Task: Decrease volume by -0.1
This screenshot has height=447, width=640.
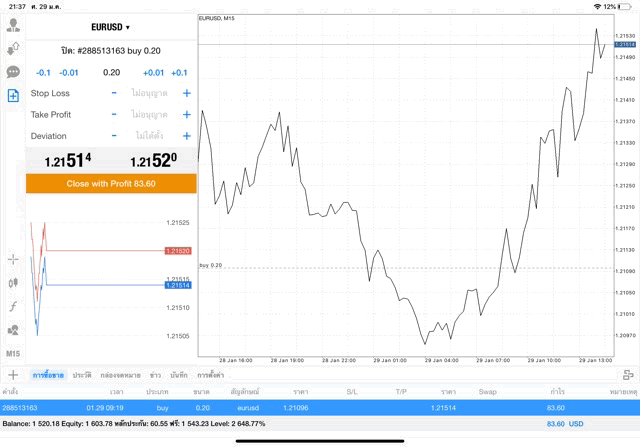Action: pyautogui.click(x=43, y=73)
